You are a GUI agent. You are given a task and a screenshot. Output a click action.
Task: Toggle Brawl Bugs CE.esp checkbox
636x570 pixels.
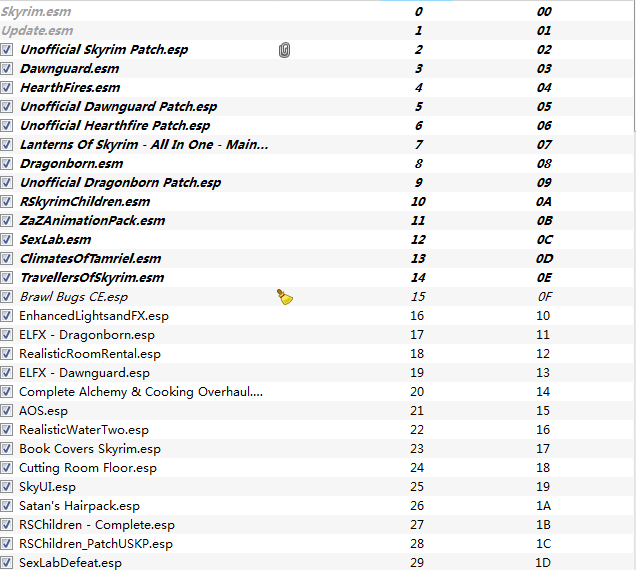point(6,297)
